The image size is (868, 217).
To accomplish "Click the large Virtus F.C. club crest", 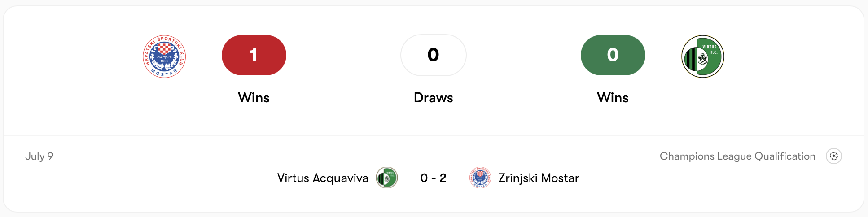I will [703, 56].
